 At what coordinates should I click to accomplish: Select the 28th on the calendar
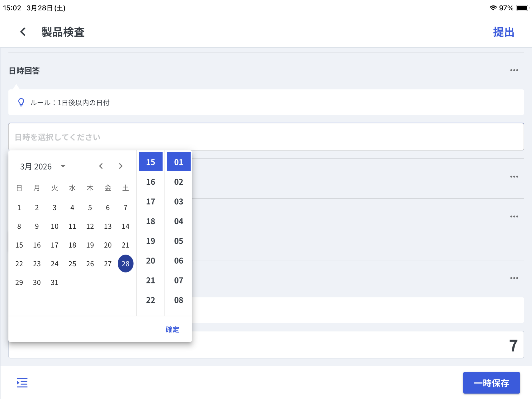point(125,264)
